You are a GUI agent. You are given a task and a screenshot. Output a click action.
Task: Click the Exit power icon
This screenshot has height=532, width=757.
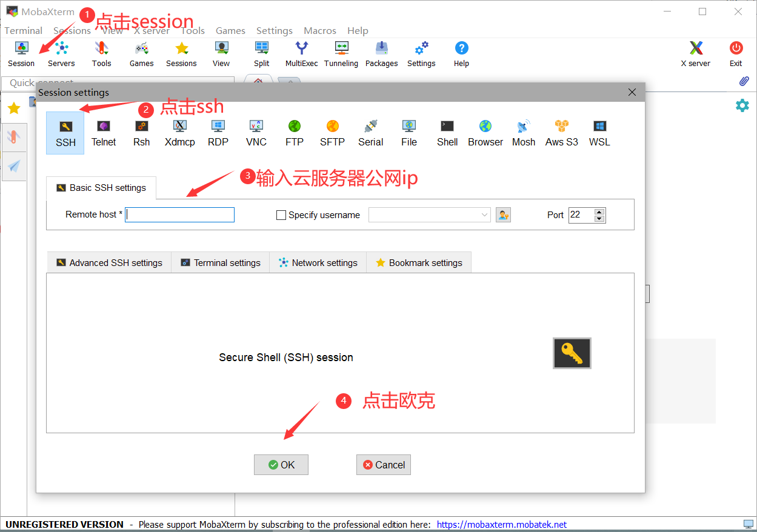click(736, 54)
